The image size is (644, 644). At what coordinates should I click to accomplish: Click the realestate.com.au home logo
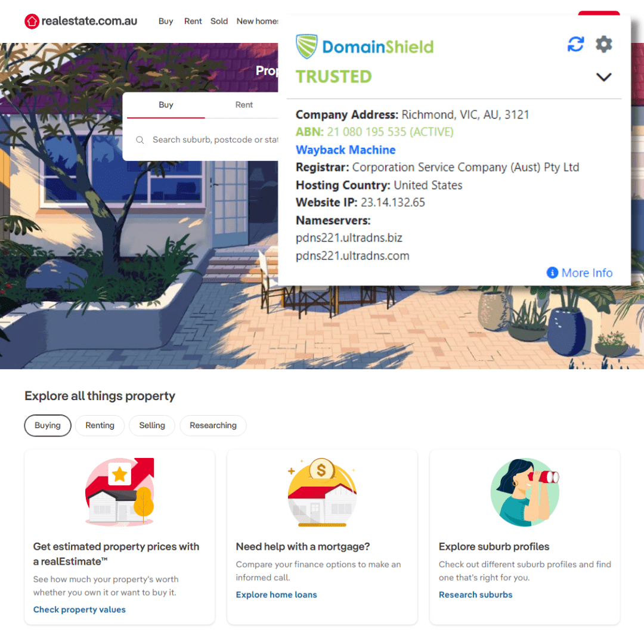[81, 21]
